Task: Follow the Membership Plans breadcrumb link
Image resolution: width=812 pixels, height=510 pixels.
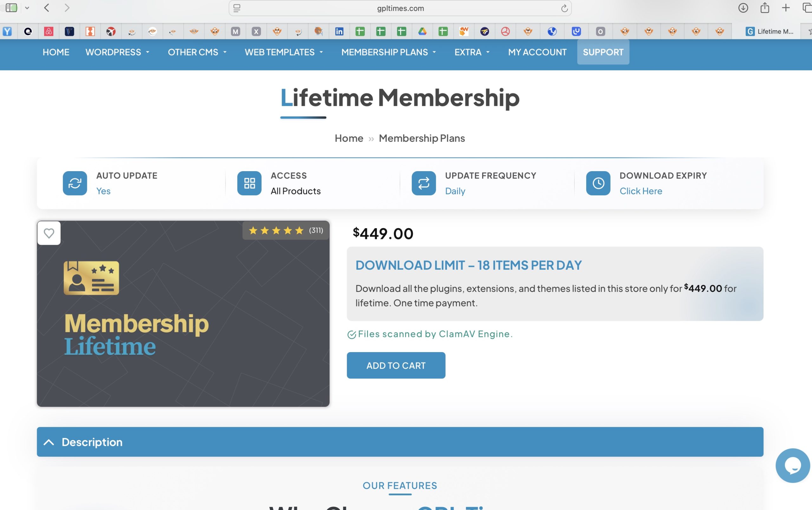Action: click(x=422, y=138)
